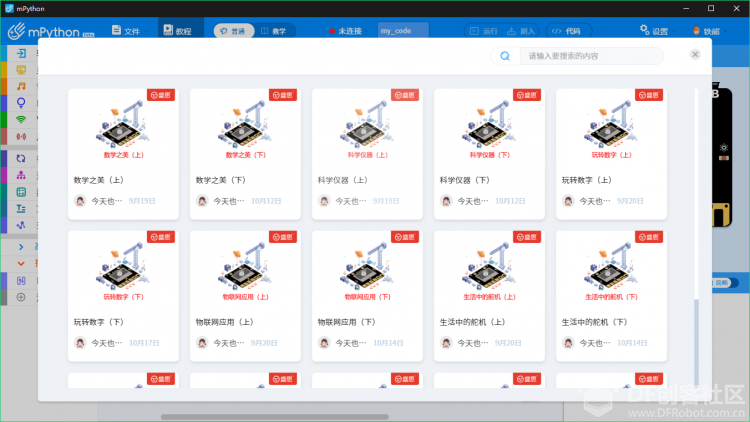Image resolution: width=750 pixels, height=422 pixels.
Task: Click the 9月19日 date on 科学仪器（上）
Action: pos(386,201)
